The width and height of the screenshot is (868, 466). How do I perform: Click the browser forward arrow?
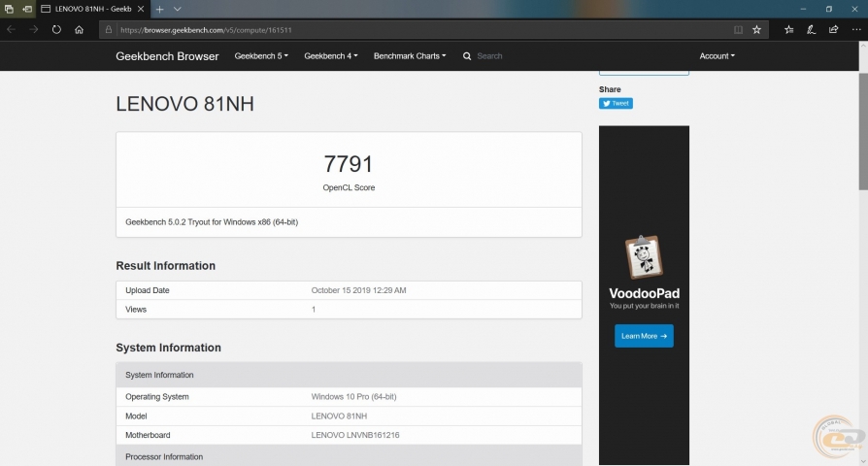(x=34, y=29)
